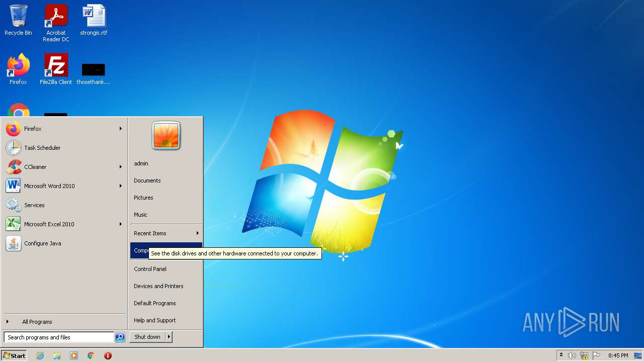Expand Recent Items submenu arrow

[x=198, y=233]
